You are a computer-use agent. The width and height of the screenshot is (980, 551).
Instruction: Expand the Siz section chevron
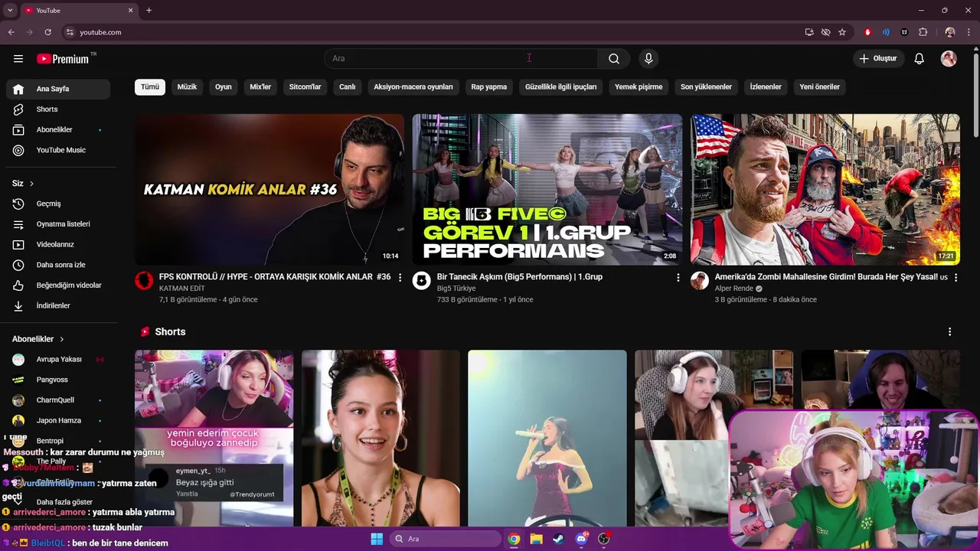click(x=31, y=184)
